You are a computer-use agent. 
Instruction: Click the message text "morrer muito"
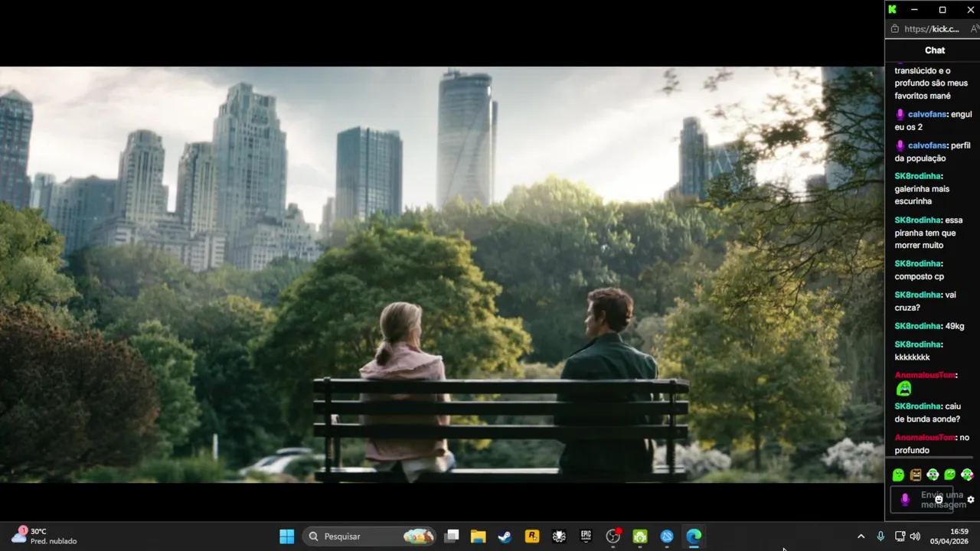[919, 246]
